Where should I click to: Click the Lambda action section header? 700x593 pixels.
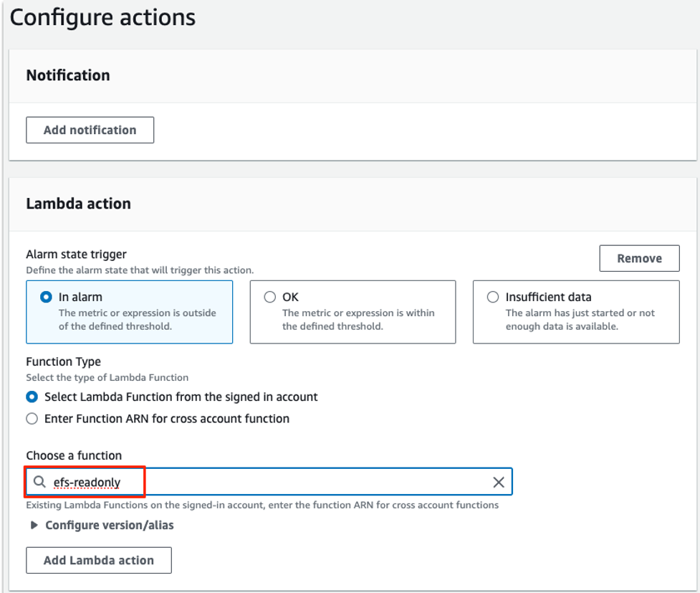click(x=77, y=204)
